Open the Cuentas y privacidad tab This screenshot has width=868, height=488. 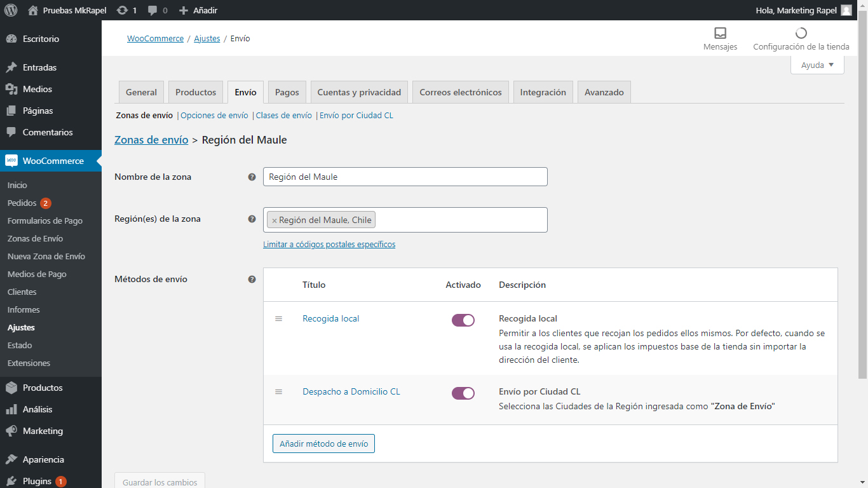tap(359, 92)
